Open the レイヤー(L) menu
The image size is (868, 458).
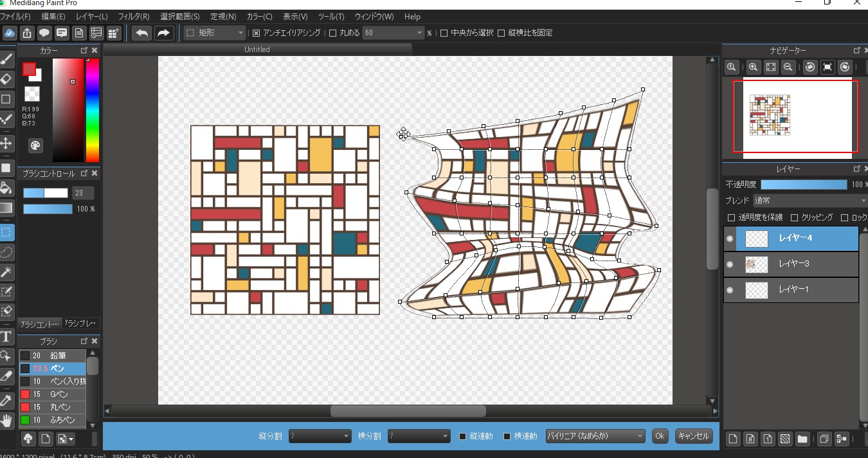point(92,16)
